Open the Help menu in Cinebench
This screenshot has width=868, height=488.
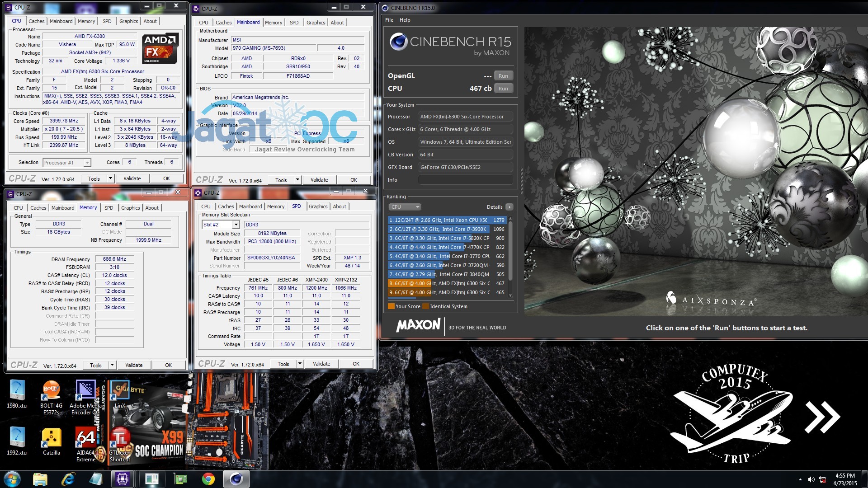405,20
